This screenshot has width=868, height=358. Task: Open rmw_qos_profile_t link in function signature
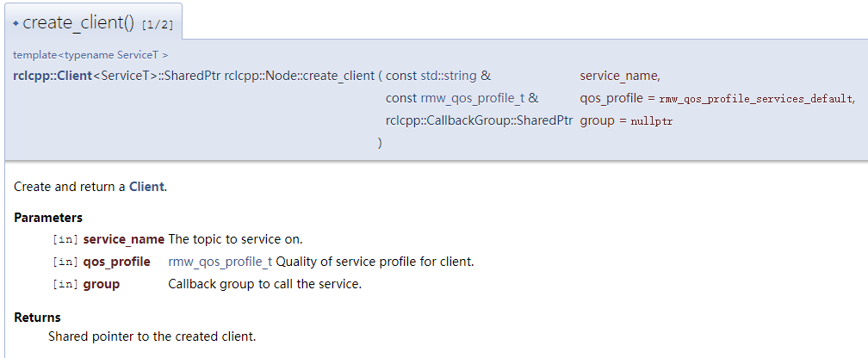coord(474,98)
